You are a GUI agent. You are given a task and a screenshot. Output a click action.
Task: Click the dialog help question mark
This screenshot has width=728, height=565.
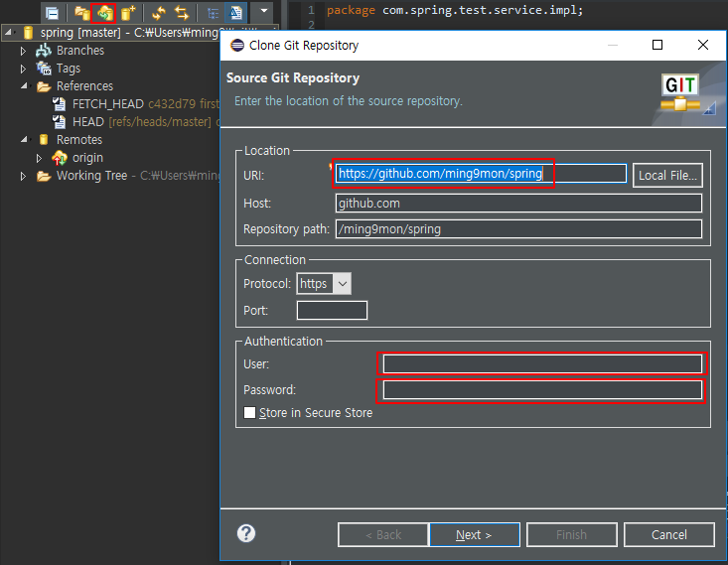click(246, 533)
